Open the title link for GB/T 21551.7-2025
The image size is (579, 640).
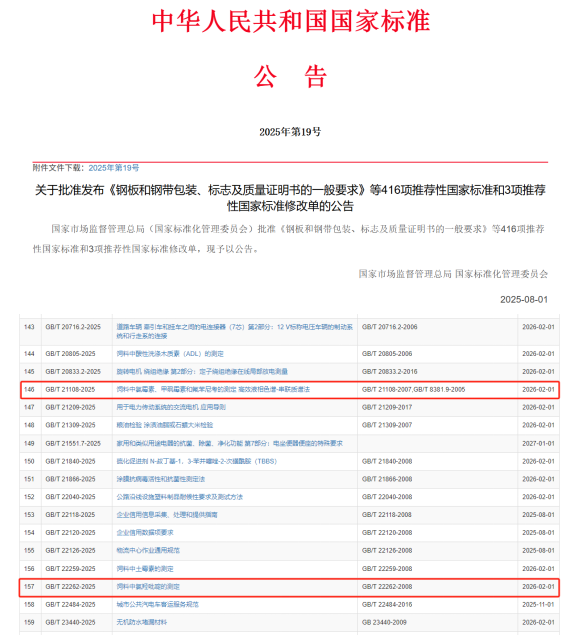click(x=229, y=443)
